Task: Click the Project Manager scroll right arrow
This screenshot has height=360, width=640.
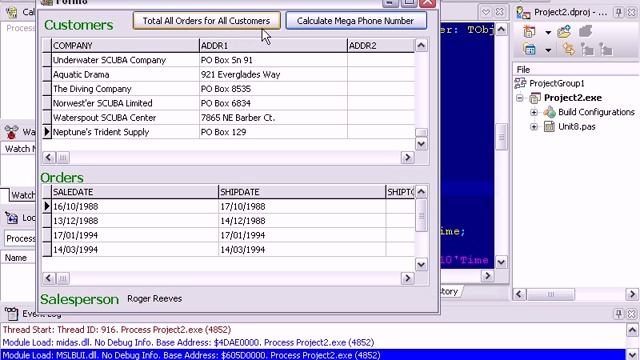Action: (x=632, y=294)
